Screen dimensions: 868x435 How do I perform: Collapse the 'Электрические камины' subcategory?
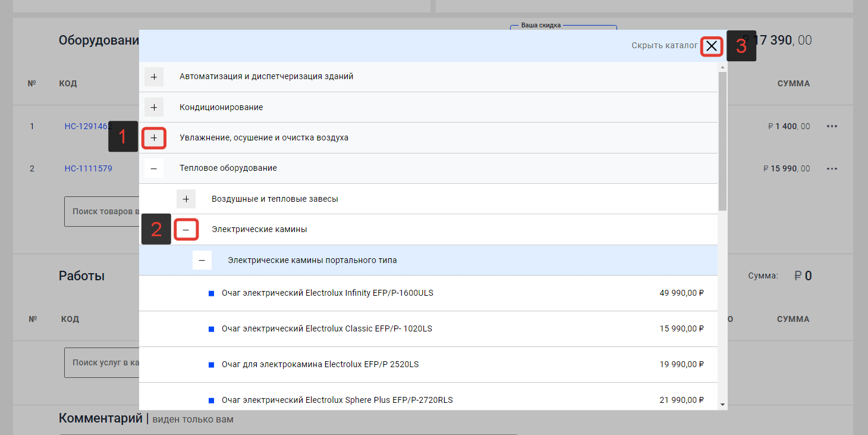pos(186,230)
